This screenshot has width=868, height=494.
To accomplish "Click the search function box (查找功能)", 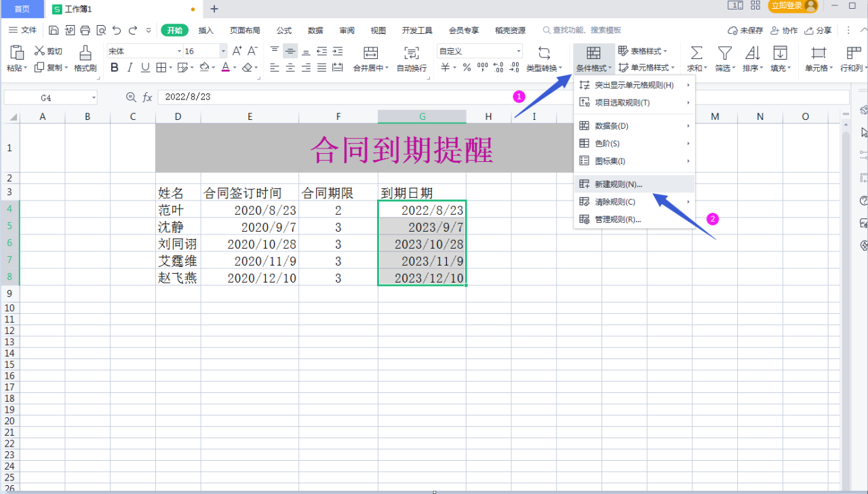I will [583, 30].
